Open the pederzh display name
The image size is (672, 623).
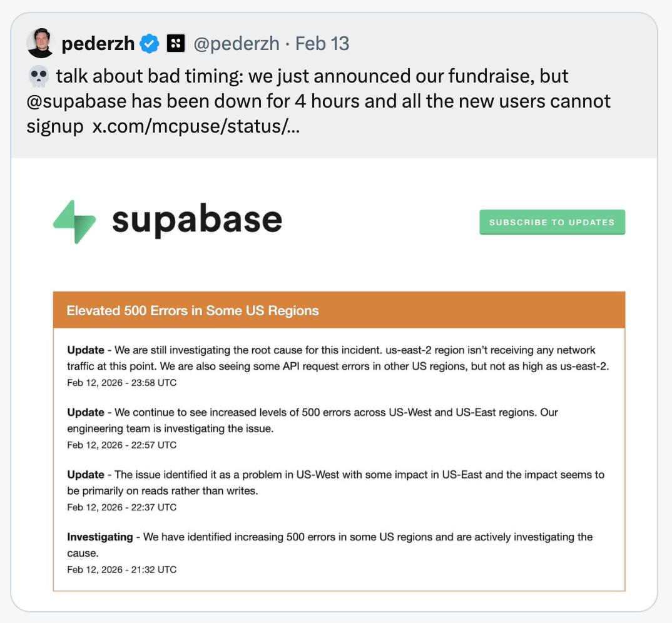(x=98, y=44)
